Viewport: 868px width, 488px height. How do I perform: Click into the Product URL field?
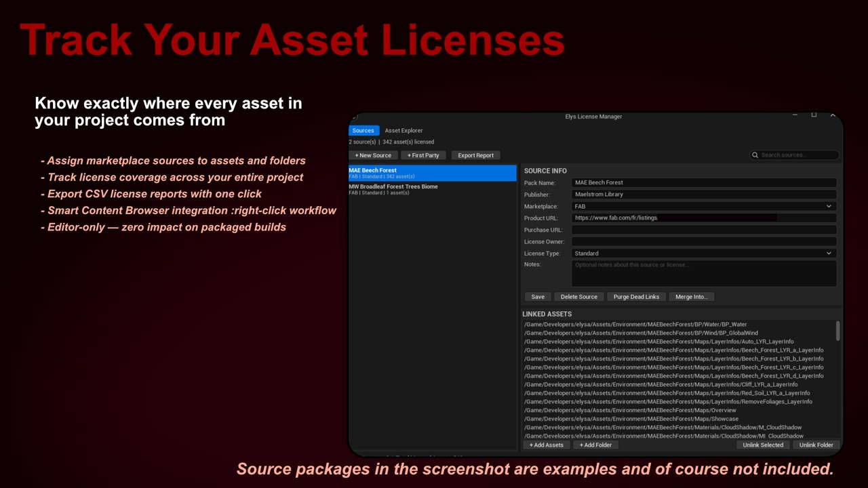pos(704,218)
